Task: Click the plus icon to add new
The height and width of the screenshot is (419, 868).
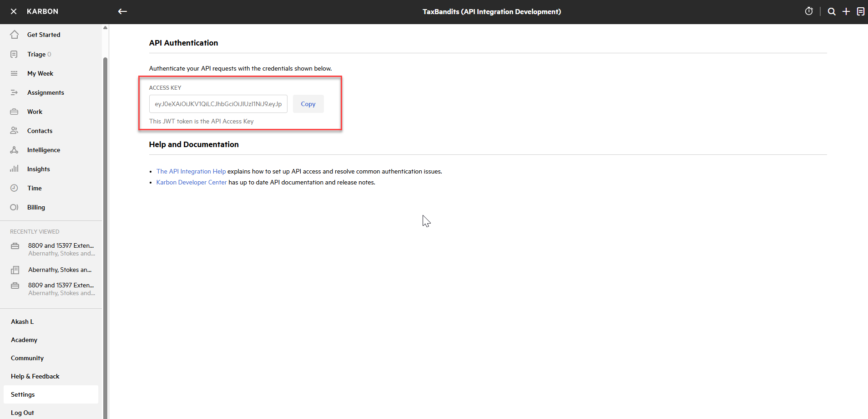Action: tap(846, 11)
